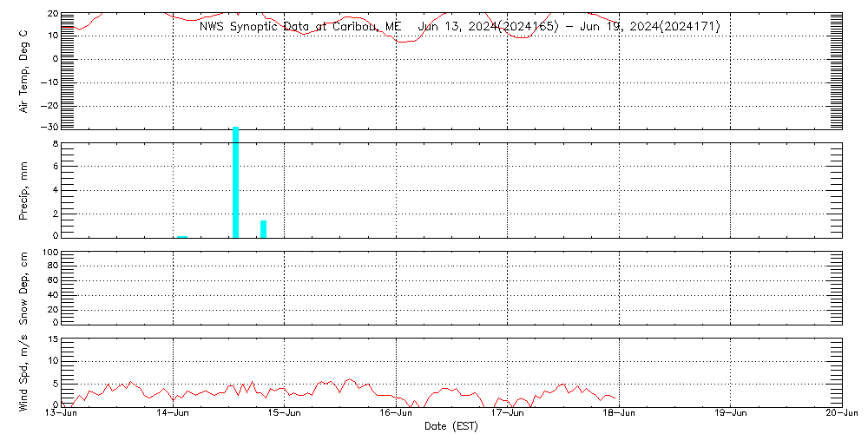Click the 15 tick on wind speed axis
Screen dimensions: 868x434
[52, 339]
